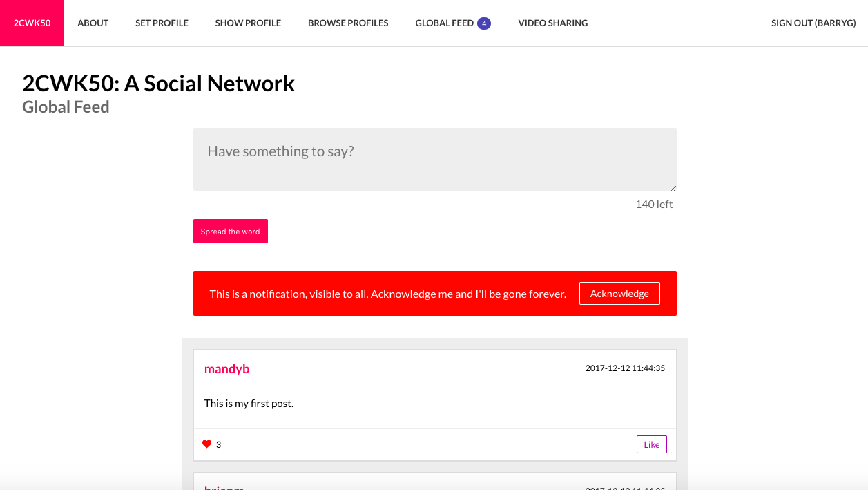
Task: Open mandyb's profile from the post header
Action: [x=226, y=369]
